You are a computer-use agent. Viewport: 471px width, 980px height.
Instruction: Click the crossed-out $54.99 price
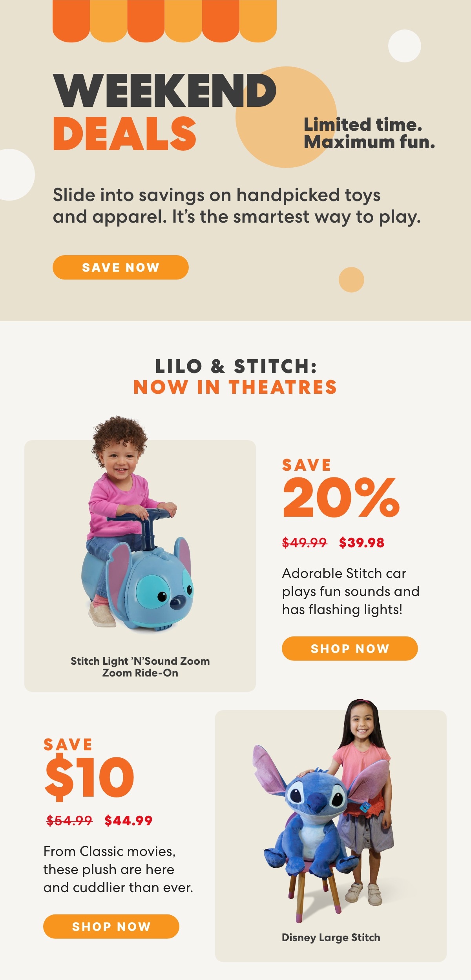point(69,821)
